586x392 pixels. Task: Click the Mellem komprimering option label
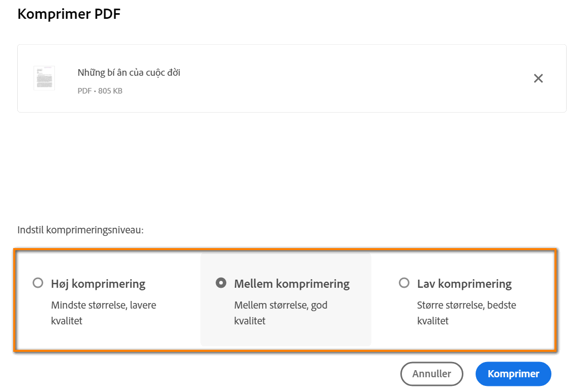point(292,283)
